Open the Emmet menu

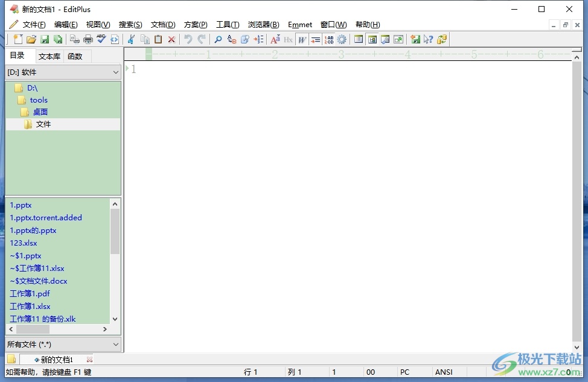pos(300,25)
